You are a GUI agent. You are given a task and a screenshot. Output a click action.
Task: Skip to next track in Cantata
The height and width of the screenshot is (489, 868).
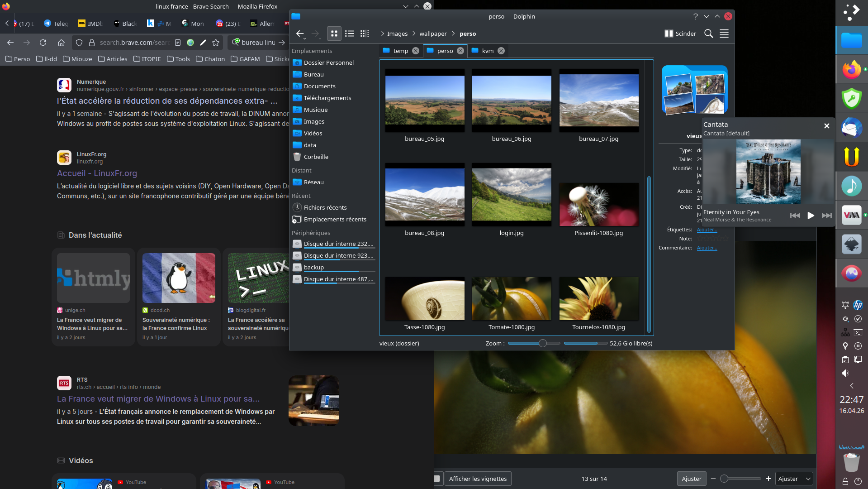(826, 216)
